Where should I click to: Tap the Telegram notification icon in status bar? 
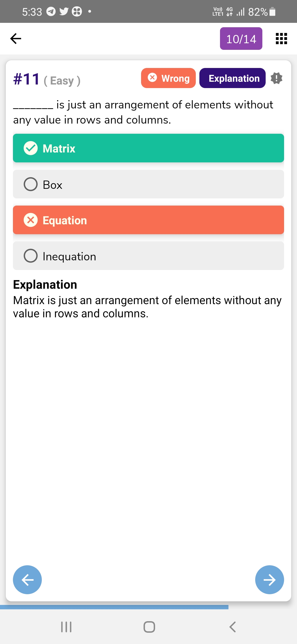click(51, 12)
